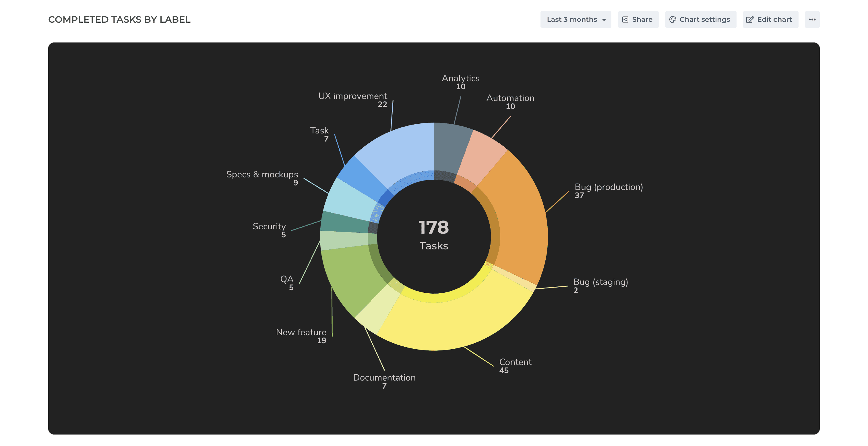Click the Completed Tasks by Label title
Screen dimensions: 868x446
(119, 20)
